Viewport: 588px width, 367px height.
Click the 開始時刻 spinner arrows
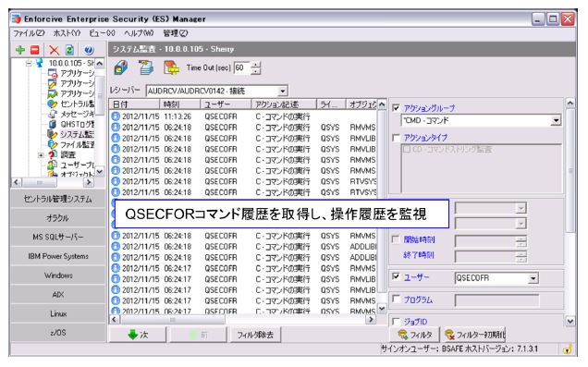521,241
